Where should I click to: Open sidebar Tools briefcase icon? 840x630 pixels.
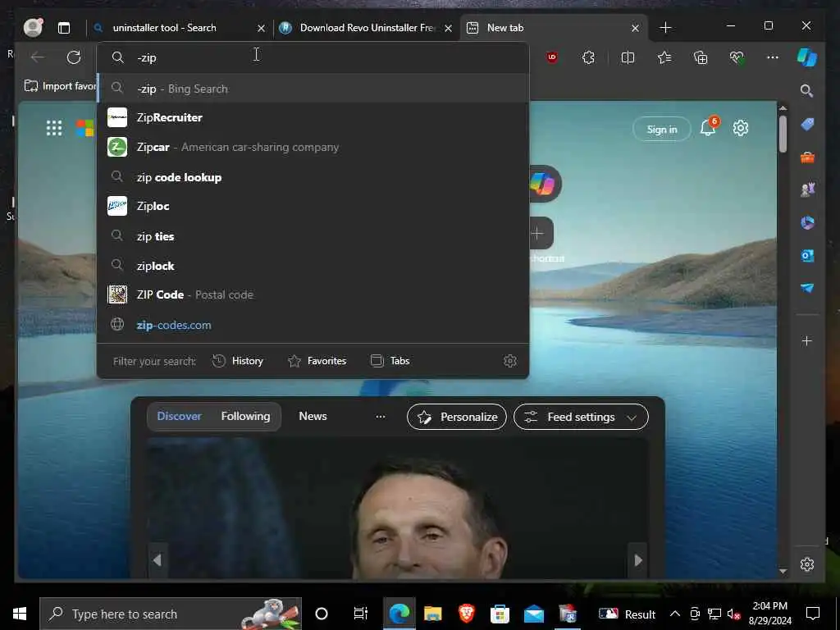click(807, 157)
